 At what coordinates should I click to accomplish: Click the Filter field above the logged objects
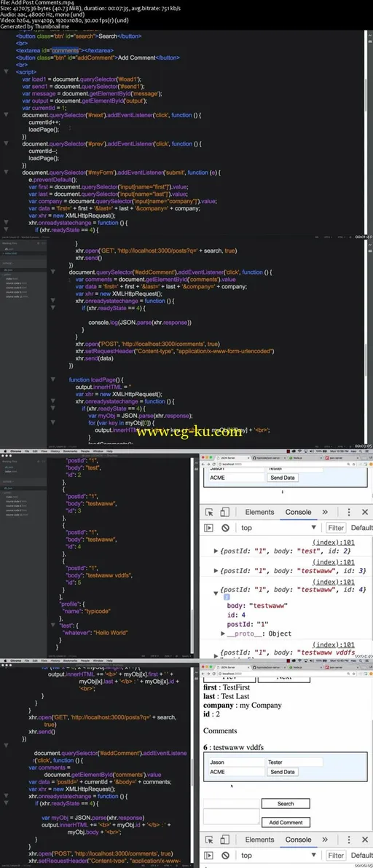(336, 527)
